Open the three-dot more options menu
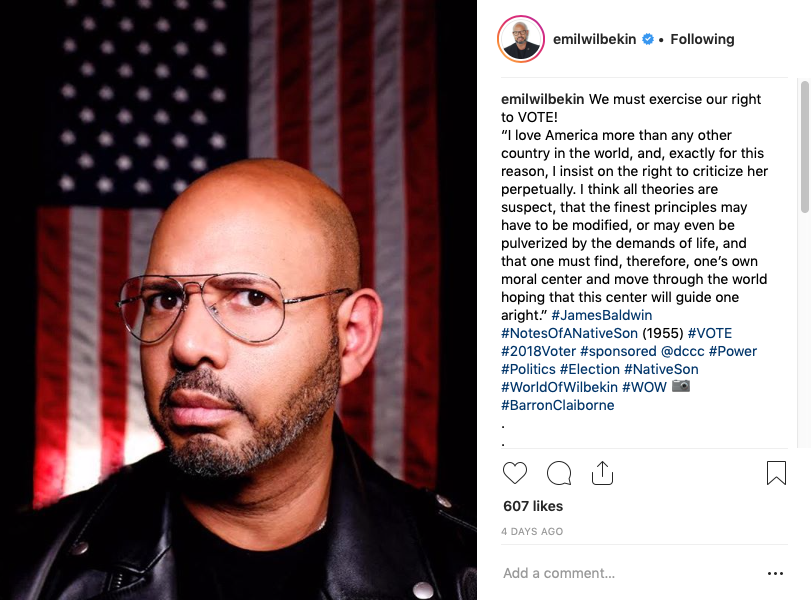 click(775, 573)
